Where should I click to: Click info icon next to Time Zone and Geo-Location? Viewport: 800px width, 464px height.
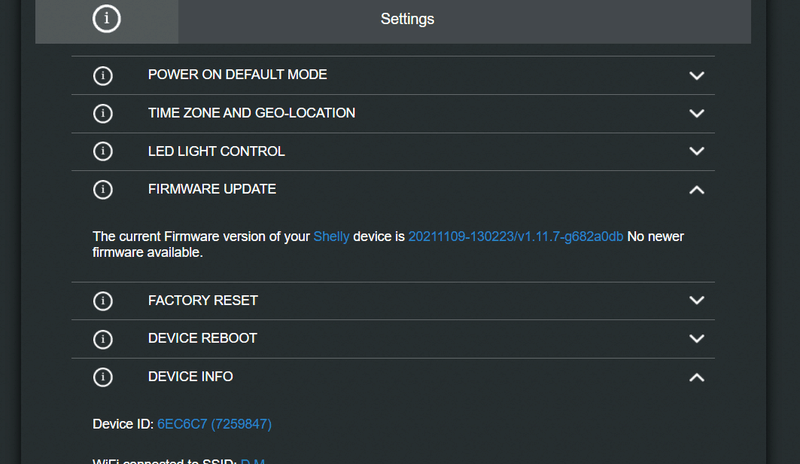click(103, 113)
